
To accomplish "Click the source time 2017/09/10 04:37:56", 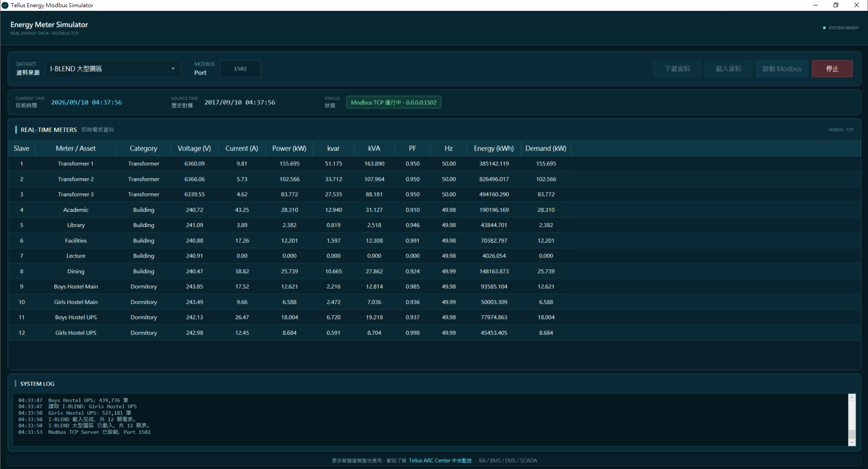I will [x=240, y=103].
